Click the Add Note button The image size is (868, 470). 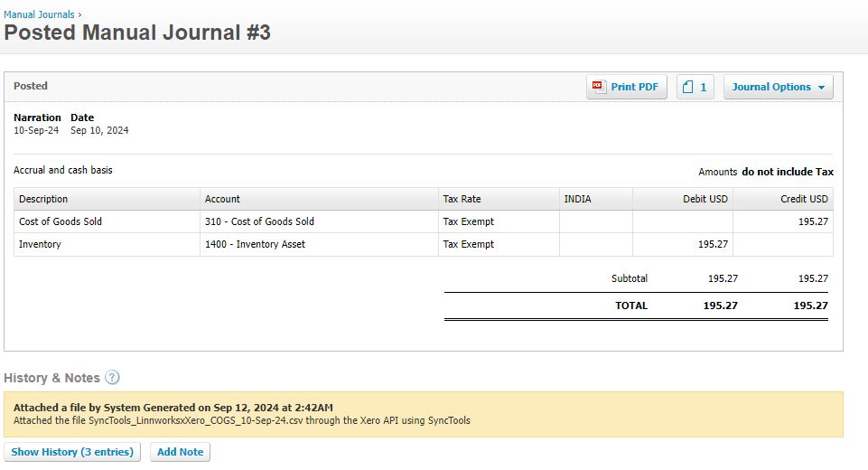click(180, 452)
